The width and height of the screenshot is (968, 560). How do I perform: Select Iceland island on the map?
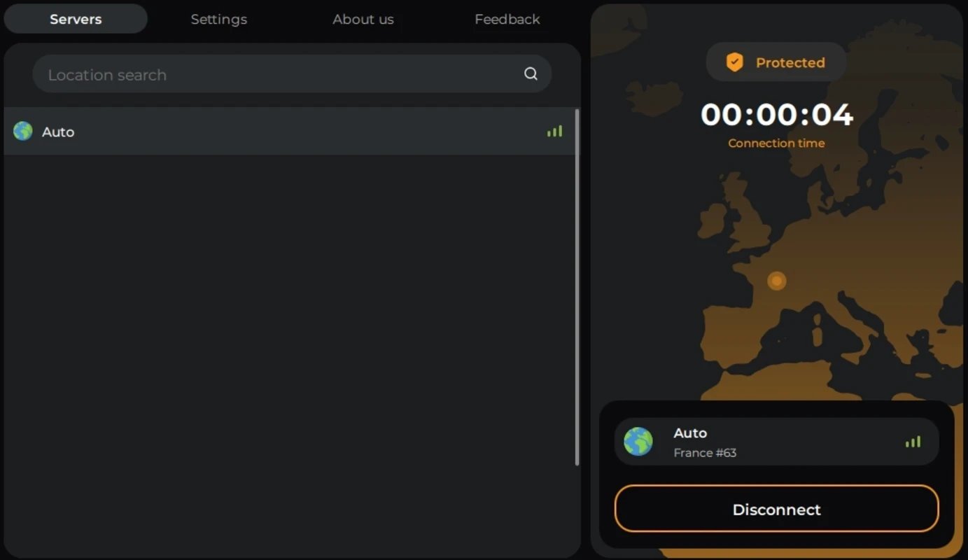tap(654, 97)
